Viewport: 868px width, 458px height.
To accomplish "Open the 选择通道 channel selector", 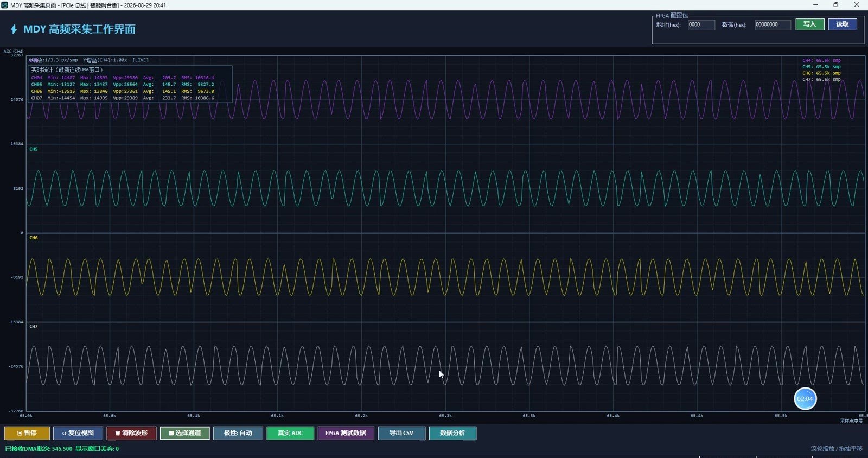I will click(185, 433).
